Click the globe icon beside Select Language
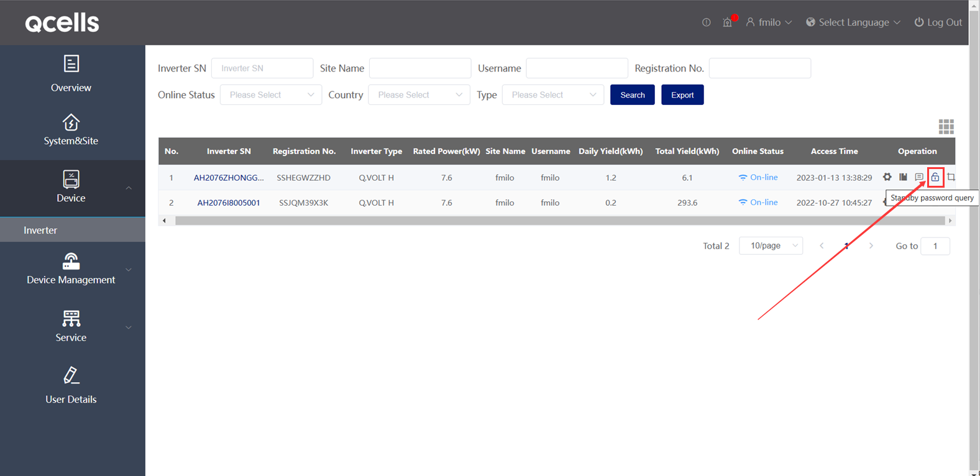The width and height of the screenshot is (980, 476). [810, 22]
